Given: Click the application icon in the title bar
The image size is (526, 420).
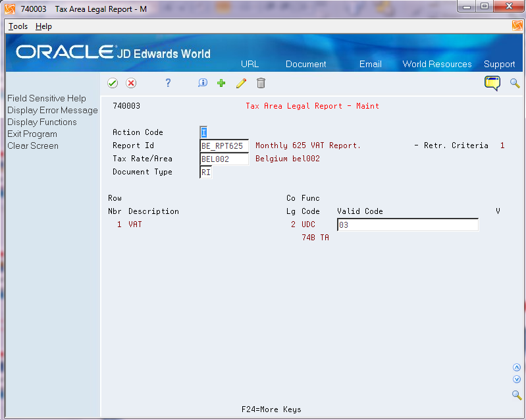Looking at the screenshot, I should (10, 9).
